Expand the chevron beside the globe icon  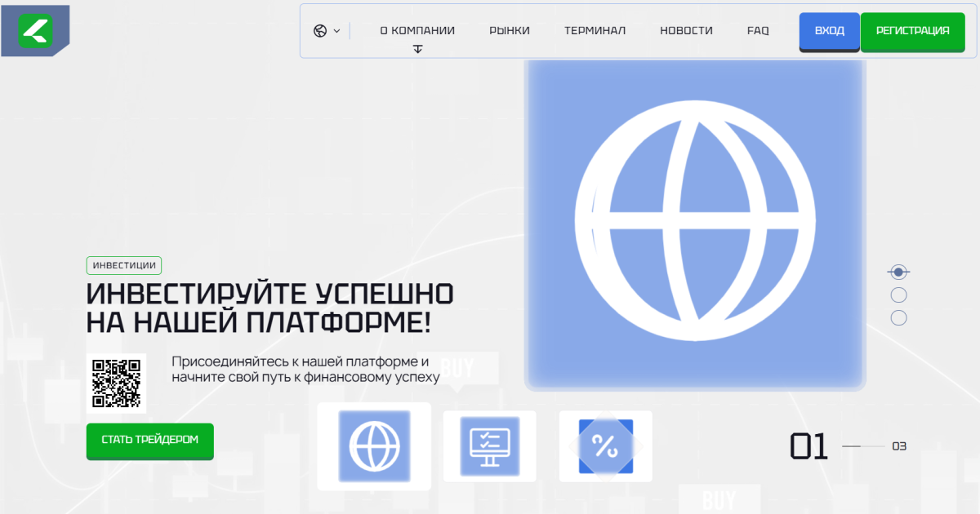tap(336, 31)
